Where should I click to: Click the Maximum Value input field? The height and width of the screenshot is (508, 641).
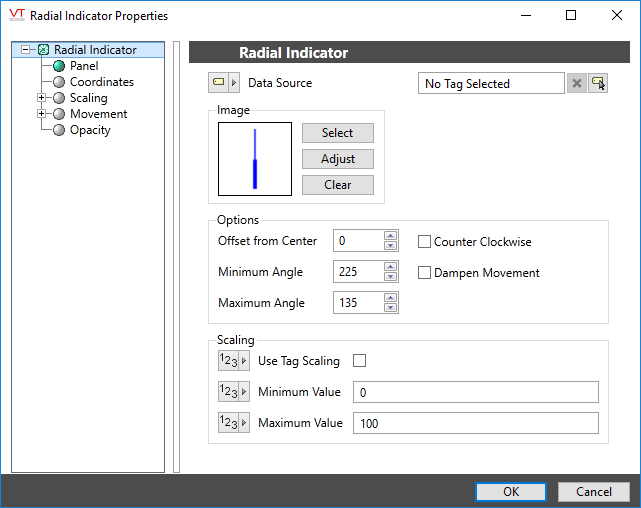point(475,424)
